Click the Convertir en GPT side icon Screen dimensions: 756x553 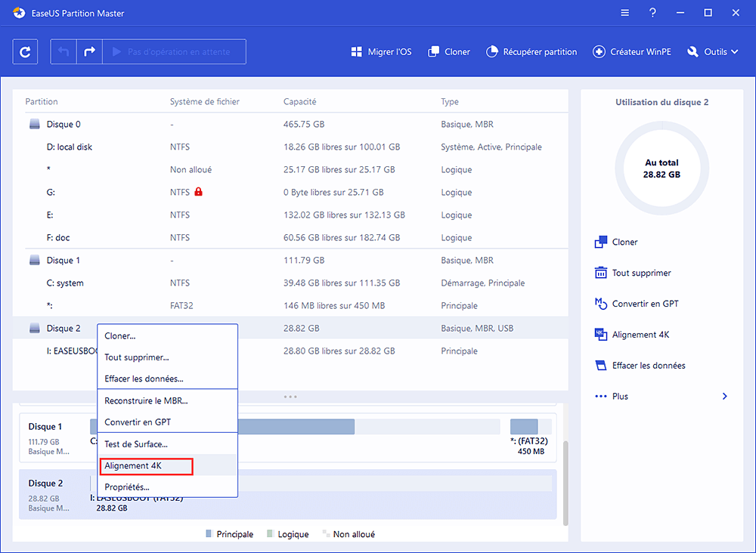click(601, 304)
